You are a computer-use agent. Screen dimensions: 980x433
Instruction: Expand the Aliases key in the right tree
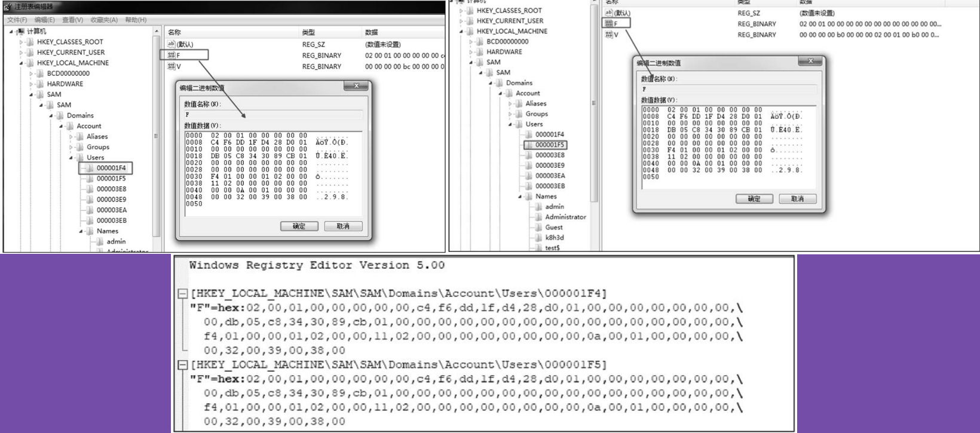pyautogui.click(x=510, y=103)
